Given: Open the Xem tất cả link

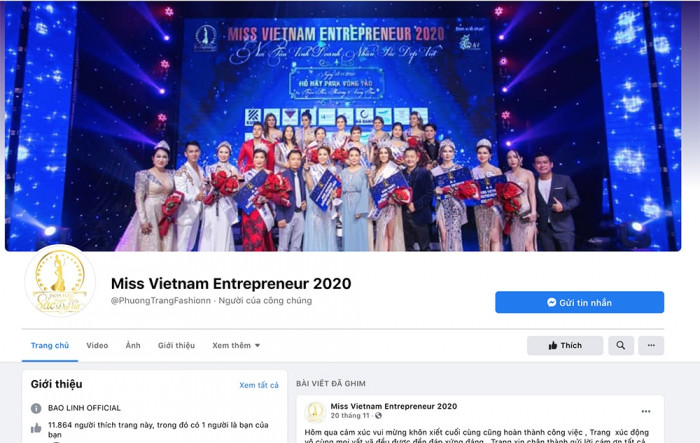Looking at the screenshot, I should 259,385.
